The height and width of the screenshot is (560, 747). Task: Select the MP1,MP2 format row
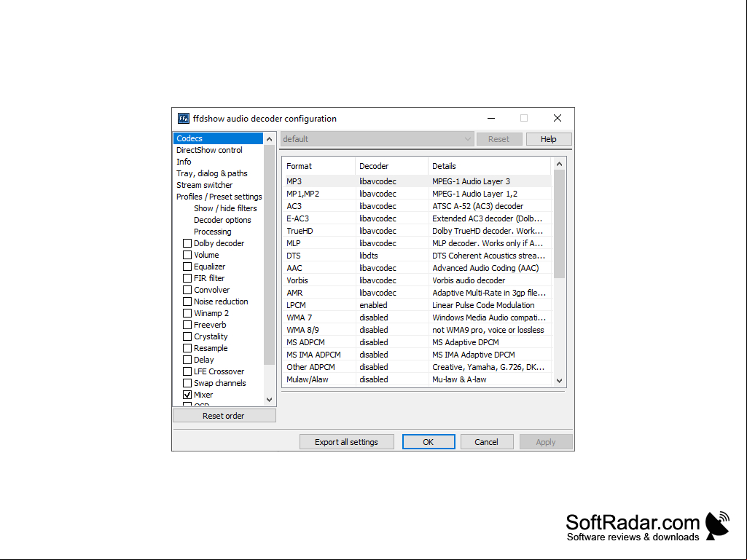click(x=417, y=194)
